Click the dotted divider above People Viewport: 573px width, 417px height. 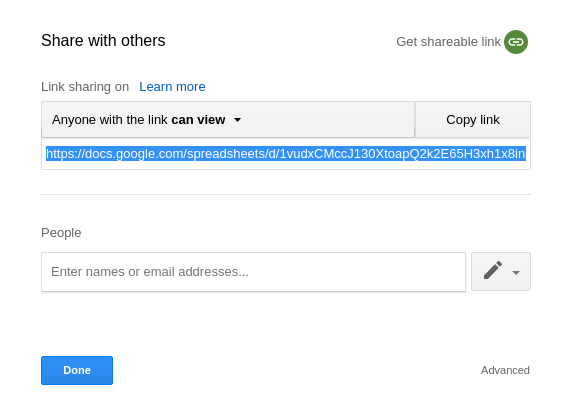[x=286, y=194]
